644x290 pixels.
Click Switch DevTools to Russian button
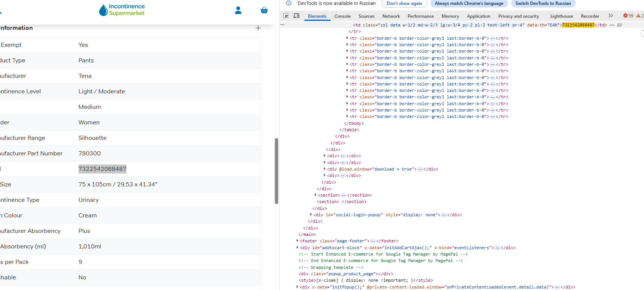pos(543,3)
